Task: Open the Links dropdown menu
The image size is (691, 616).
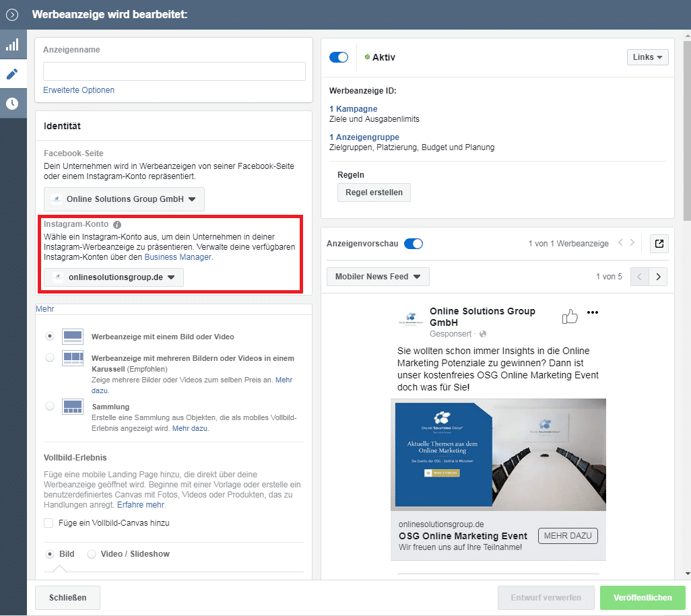Action: pyautogui.click(x=647, y=57)
